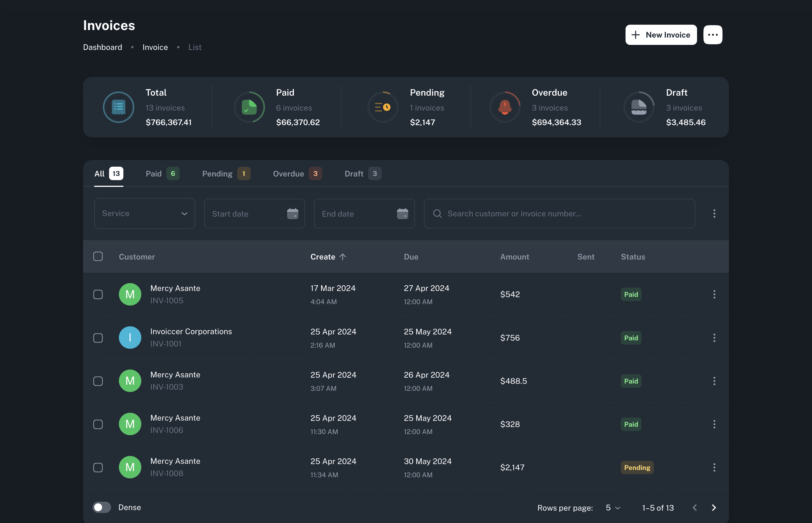Open row actions for invoice INV-1005
Screen dimensions: 812x523
(714, 294)
